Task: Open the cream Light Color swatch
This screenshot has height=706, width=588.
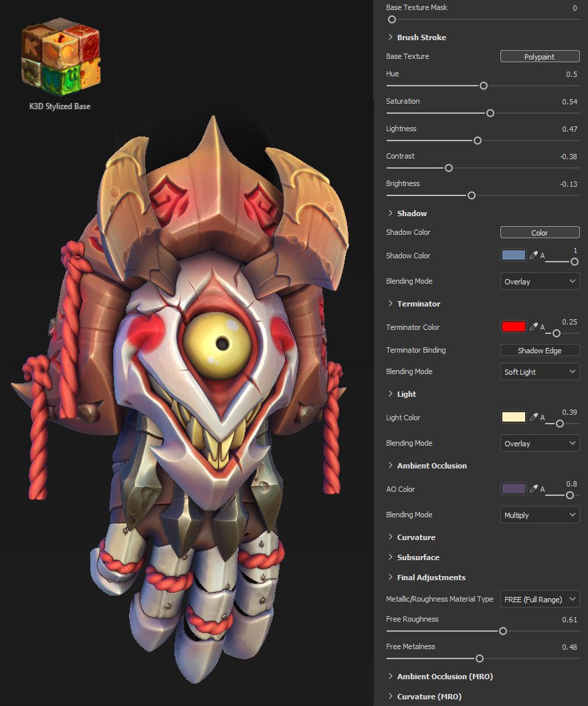Action: tap(514, 417)
